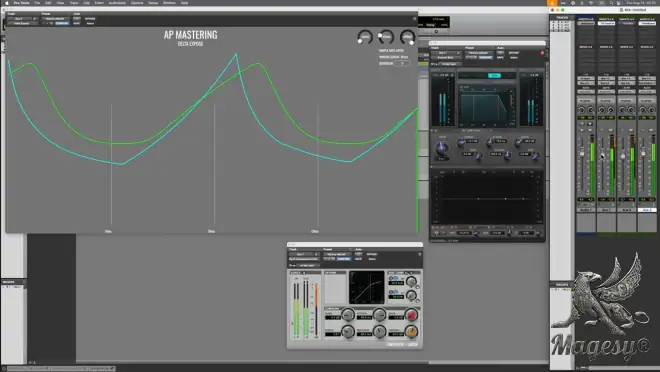Image resolution: width=660 pixels, height=372 pixels.
Task: Click the Ratio knob in the compressor plugin
Action: click(x=348, y=332)
